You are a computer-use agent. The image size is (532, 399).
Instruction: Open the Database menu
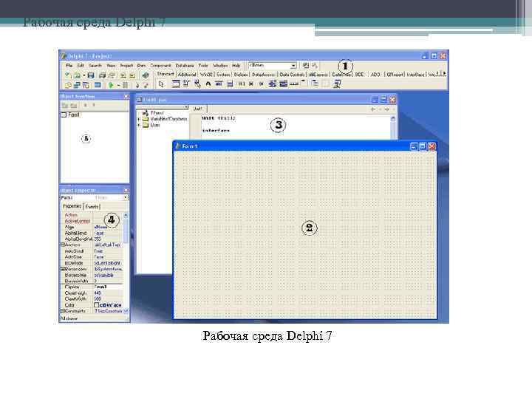[x=185, y=65]
